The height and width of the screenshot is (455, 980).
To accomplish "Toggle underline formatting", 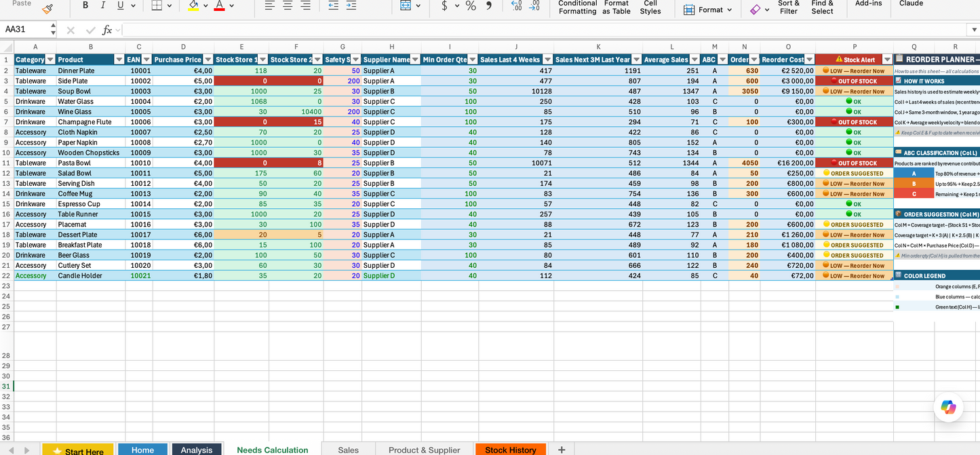I will pyautogui.click(x=121, y=5).
